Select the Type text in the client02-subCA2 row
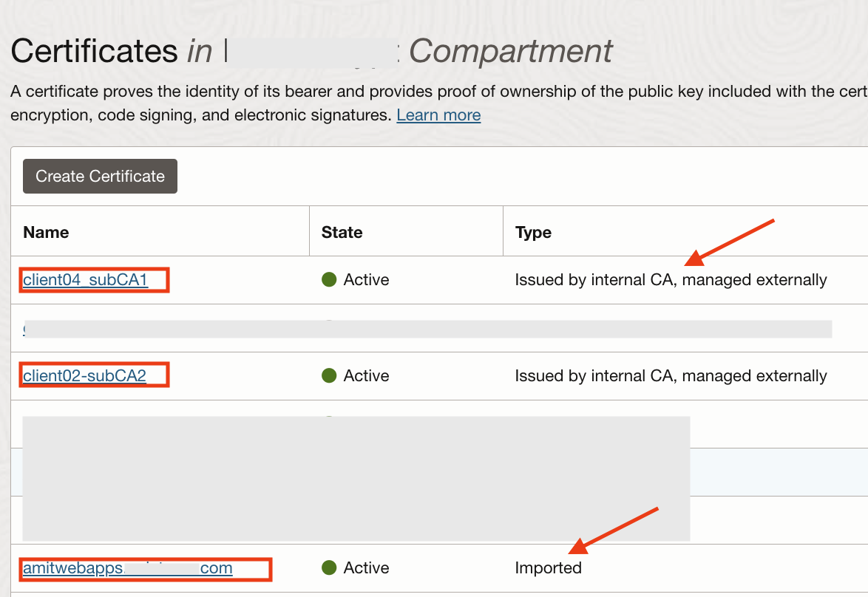The image size is (868, 597). (x=670, y=375)
